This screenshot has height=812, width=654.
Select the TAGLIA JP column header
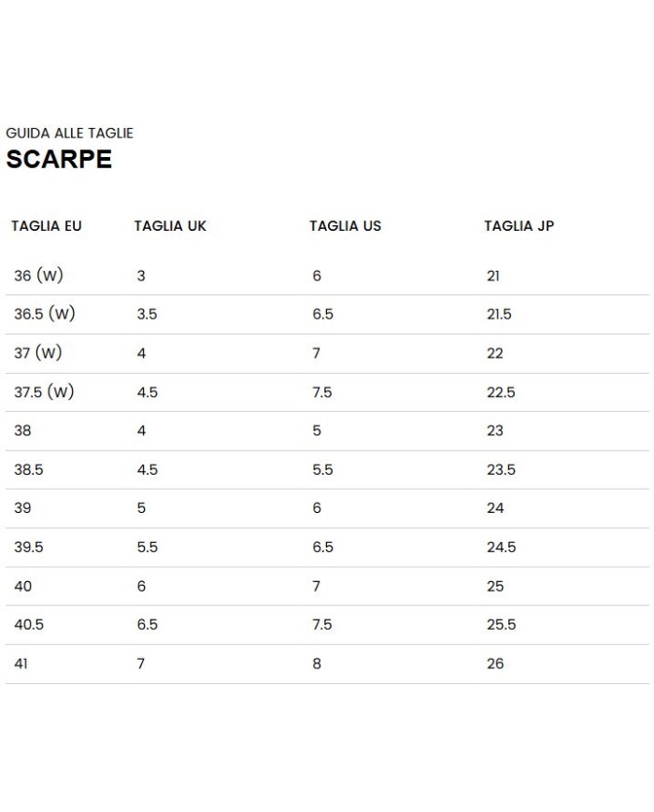click(519, 226)
